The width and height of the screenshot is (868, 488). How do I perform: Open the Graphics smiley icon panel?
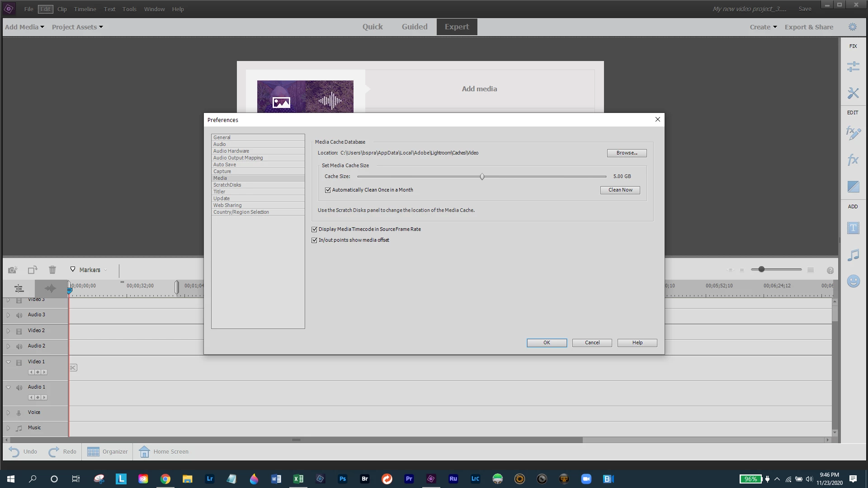[853, 281]
